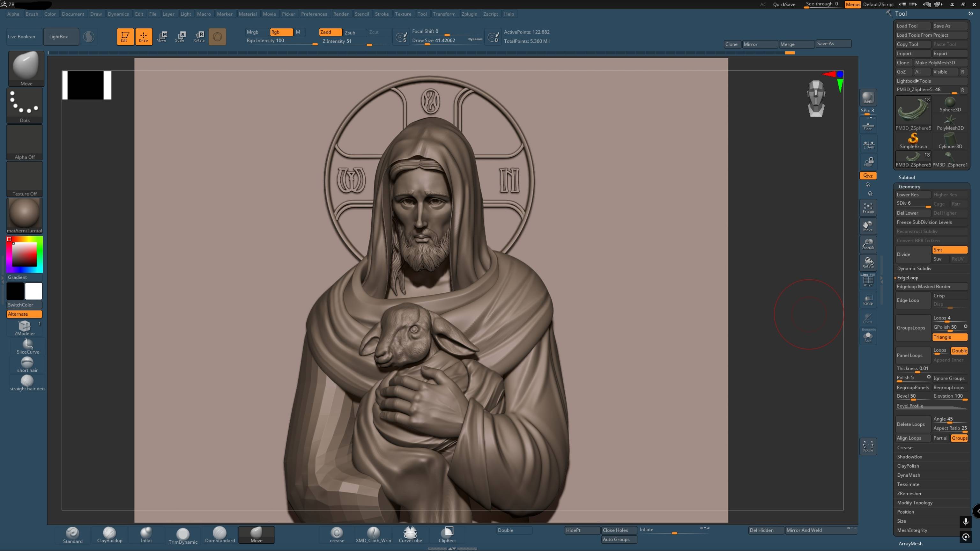Expand the ZRemesher section

click(x=909, y=493)
